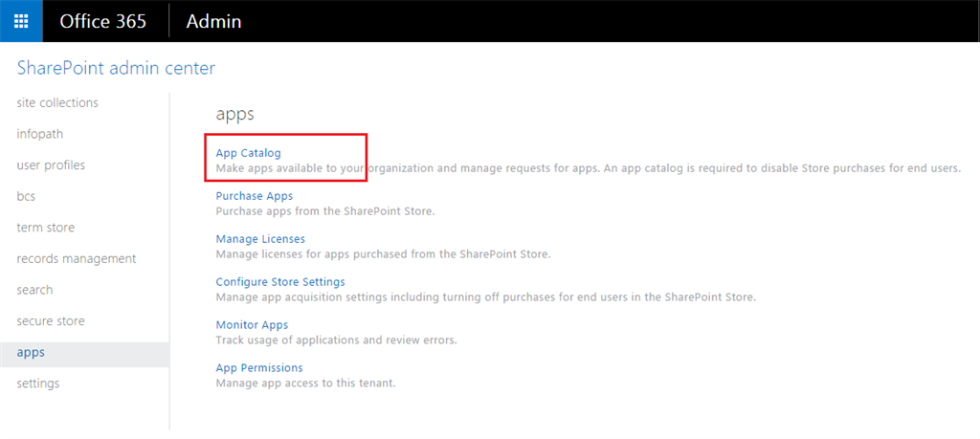Click the App Permissions link
This screenshot has height=439, width=980.
(259, 368)
